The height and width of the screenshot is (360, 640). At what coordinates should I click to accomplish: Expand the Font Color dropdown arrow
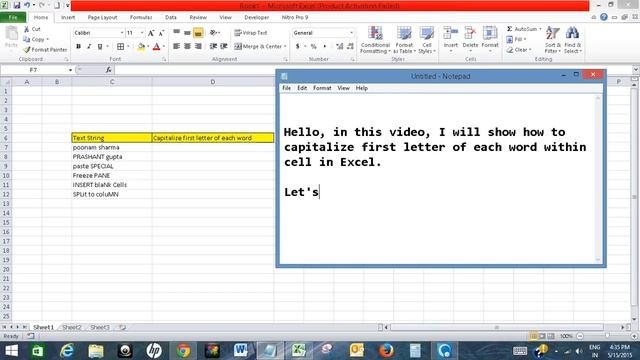pyautogui.click(x=164, y=47)
